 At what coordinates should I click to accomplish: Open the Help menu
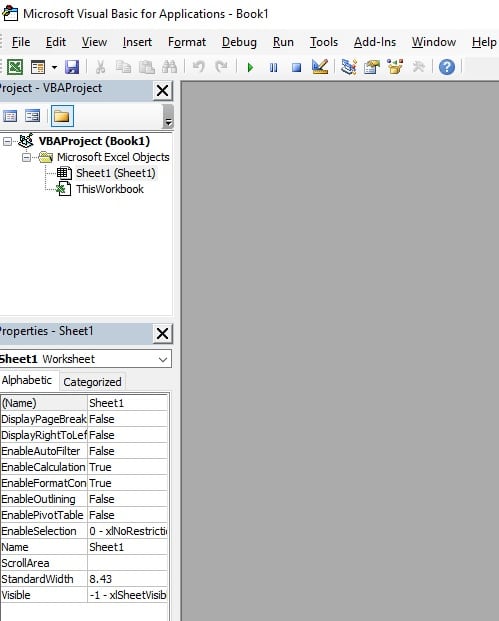pos(484,42)
